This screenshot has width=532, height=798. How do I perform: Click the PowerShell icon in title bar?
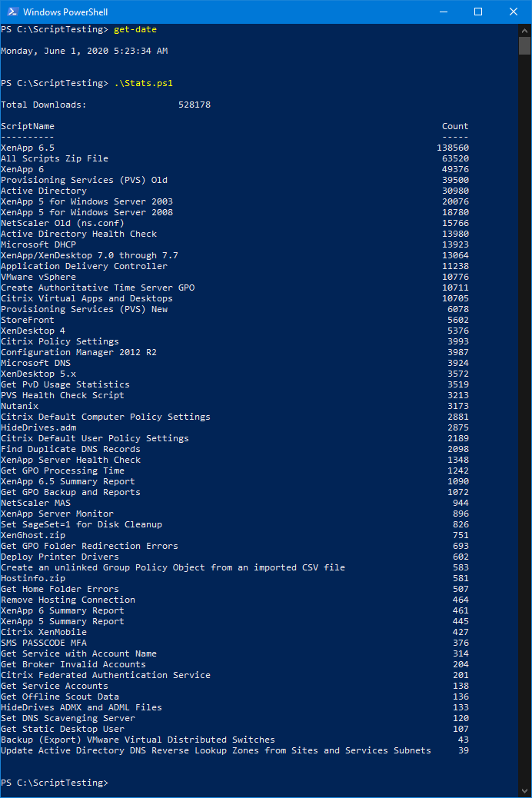pyautogui.click(x=12, y=12)
